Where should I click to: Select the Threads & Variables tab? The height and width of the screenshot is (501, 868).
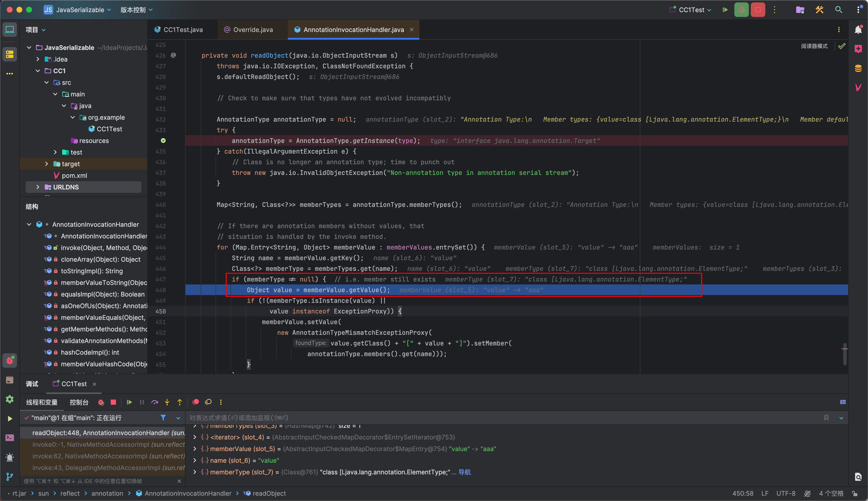coord(42,402)
